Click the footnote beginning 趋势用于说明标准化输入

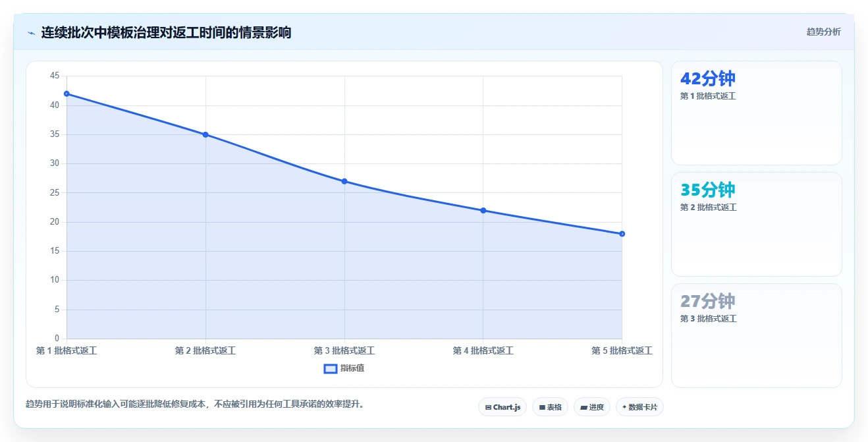tap(195, 404)
